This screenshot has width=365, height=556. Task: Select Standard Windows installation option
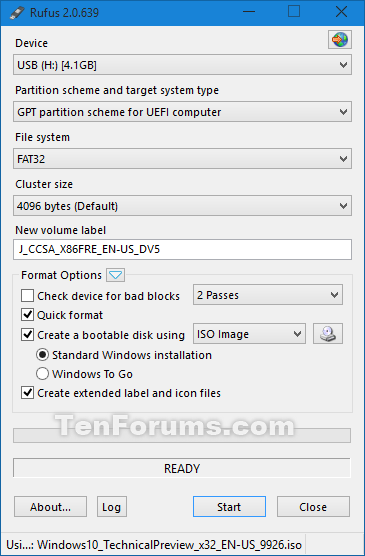point(43,355)
